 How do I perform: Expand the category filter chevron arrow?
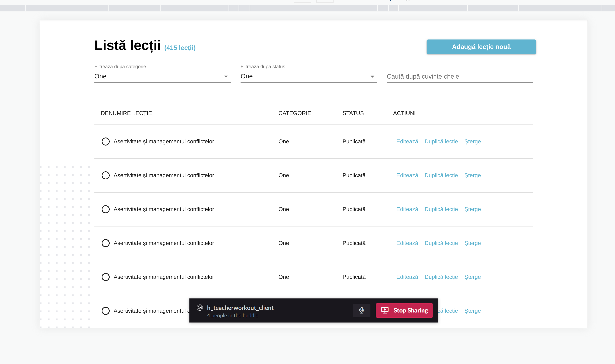coord(226,76)
